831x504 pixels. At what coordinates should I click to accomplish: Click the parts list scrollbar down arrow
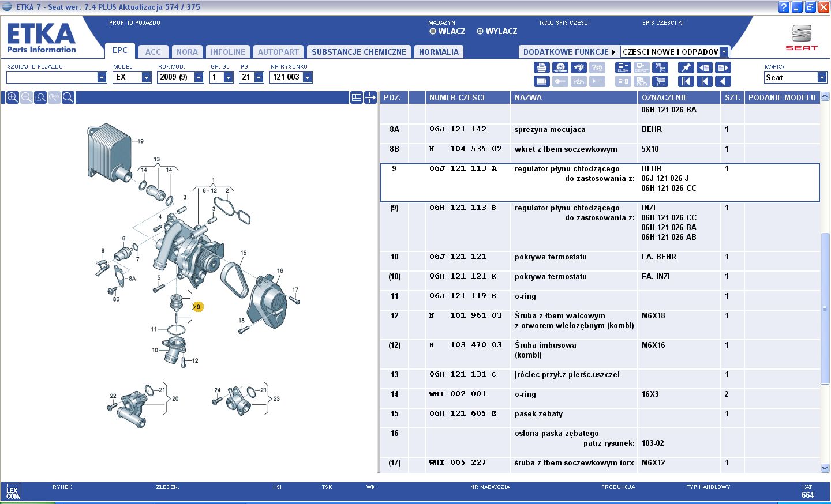point(825,468)
